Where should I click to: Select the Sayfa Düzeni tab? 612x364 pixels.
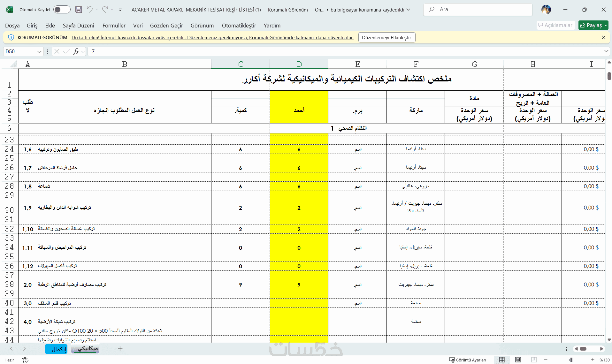(x=79, y=26)
